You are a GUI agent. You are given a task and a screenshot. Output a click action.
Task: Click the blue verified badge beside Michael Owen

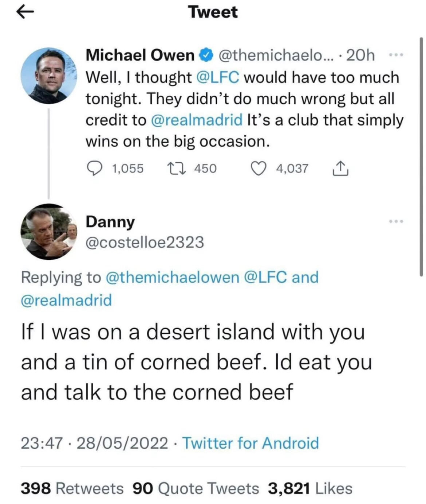coord(206,55)
